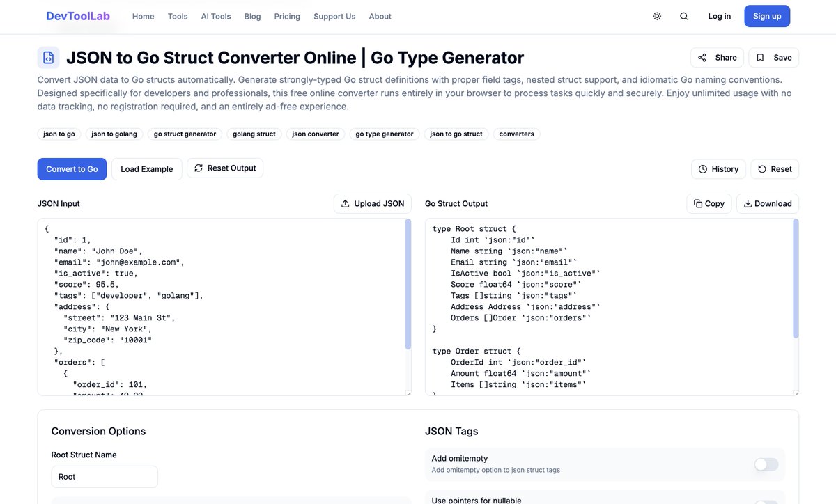Viewport: 836px width, 504px height.
Task: Select the 'json to go struct' tag
Action: [x=456, y=134]
